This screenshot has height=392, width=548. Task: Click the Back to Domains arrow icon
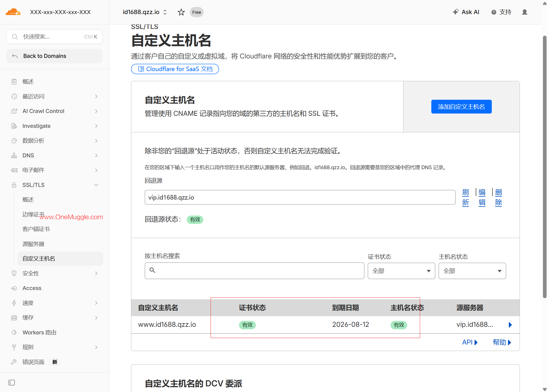(15, 56)
